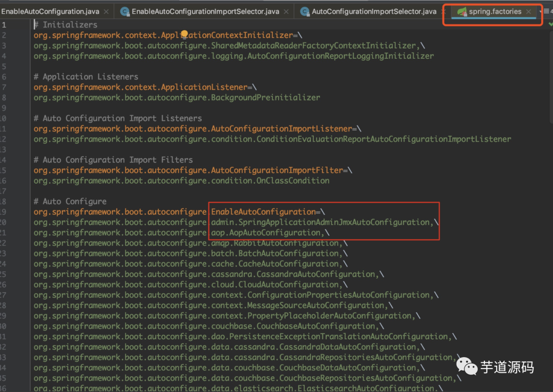Click the condition.OnClassCondition line
The height and width of the screenshot is (392, 553).
pos(182,181)
